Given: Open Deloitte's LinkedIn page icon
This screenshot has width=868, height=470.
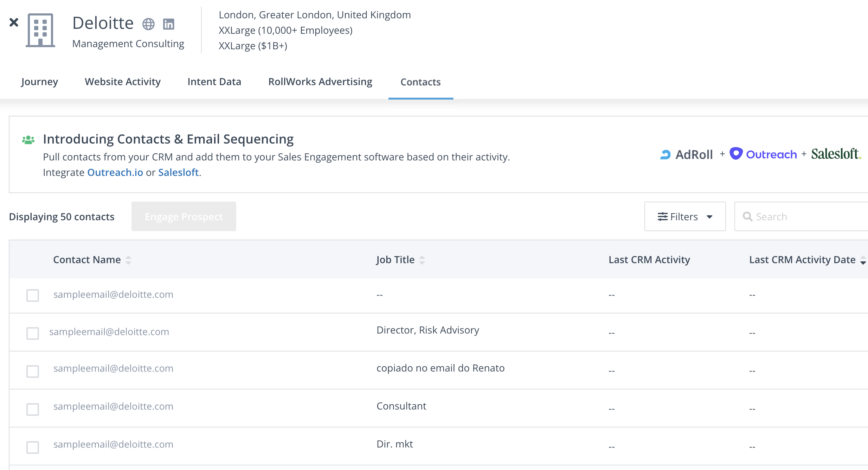Looking at the screenshot, I should pos(169,24).
